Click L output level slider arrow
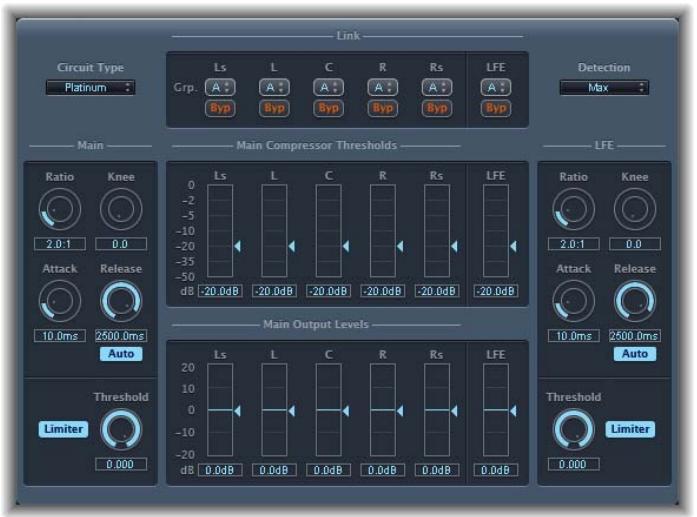 coord(292,411)
